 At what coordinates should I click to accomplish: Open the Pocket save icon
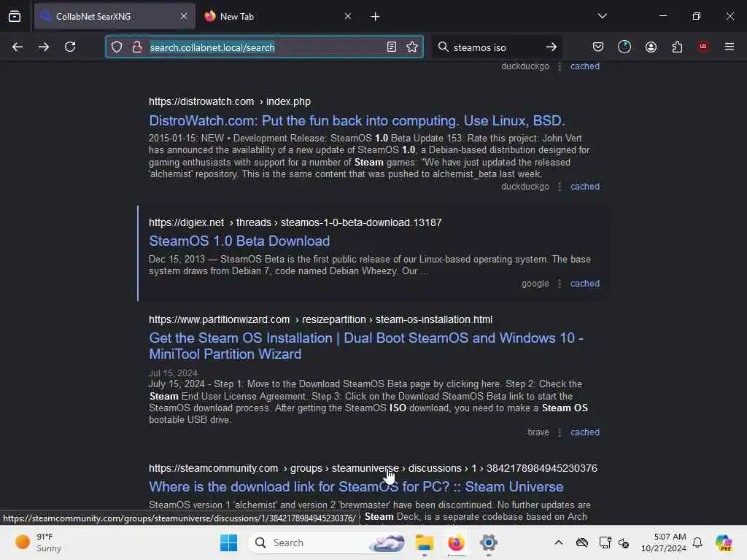[x=598, y=47]
